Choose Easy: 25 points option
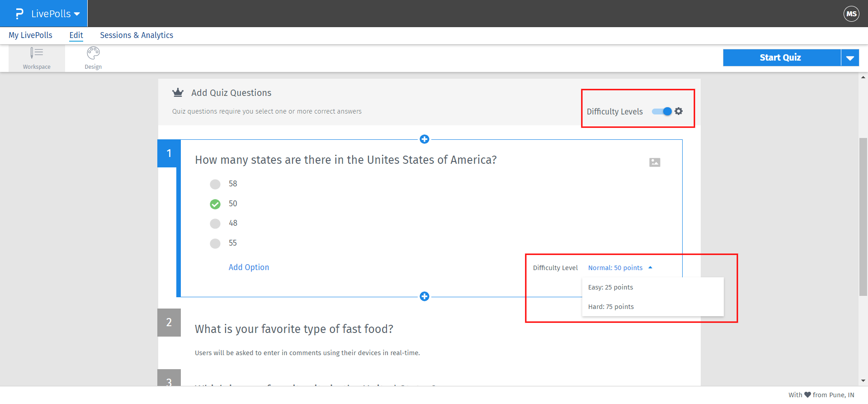868x404 pixels. click(610, 287)
